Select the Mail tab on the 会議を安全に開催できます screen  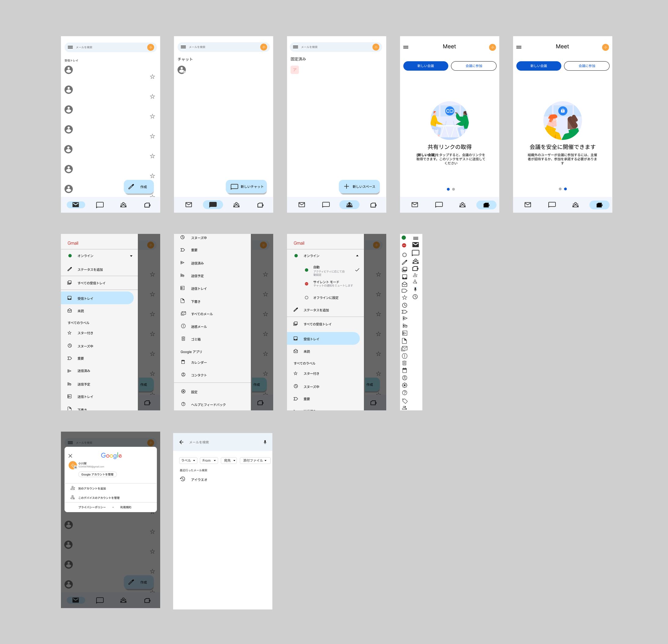[x=528, y=205]
